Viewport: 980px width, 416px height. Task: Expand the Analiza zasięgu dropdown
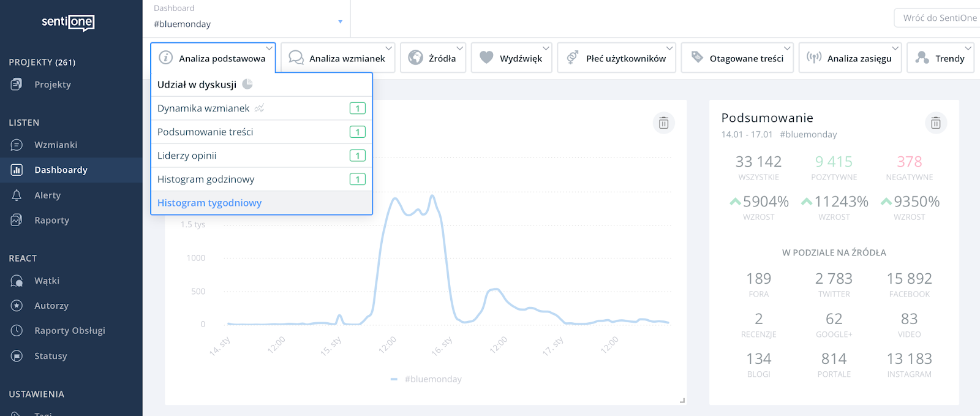click(x=850, y=58)
